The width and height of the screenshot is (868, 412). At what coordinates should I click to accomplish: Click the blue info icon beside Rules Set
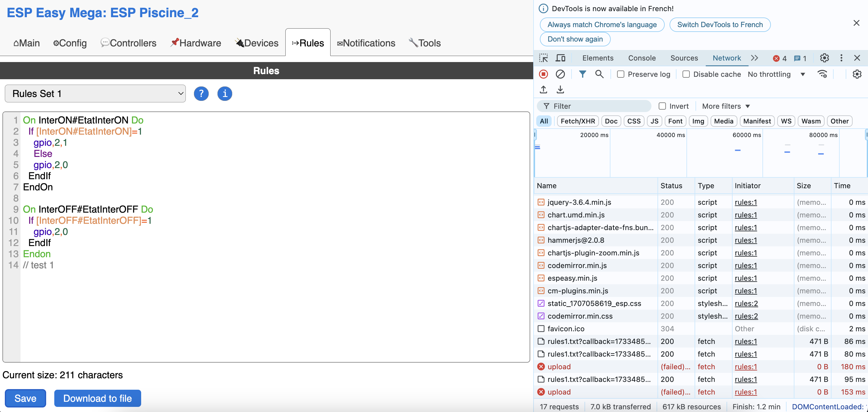pos(225,94)
